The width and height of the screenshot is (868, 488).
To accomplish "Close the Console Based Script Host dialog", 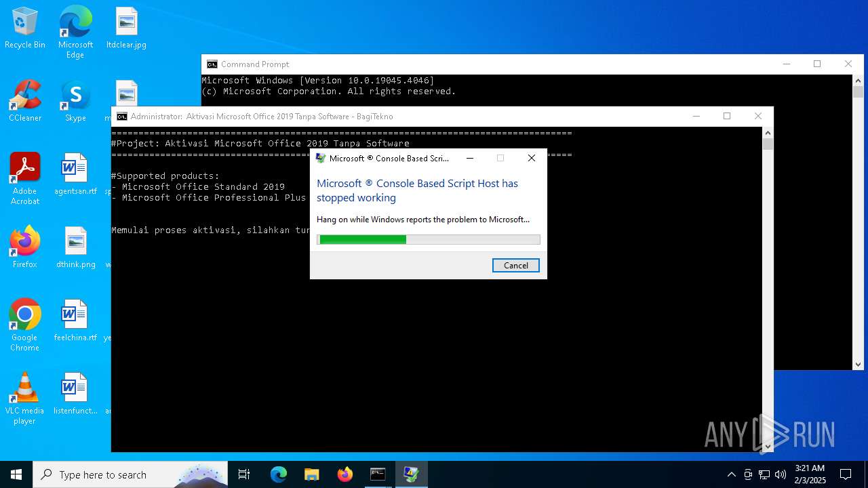I will pyautogui.click(x=532, y=158).
